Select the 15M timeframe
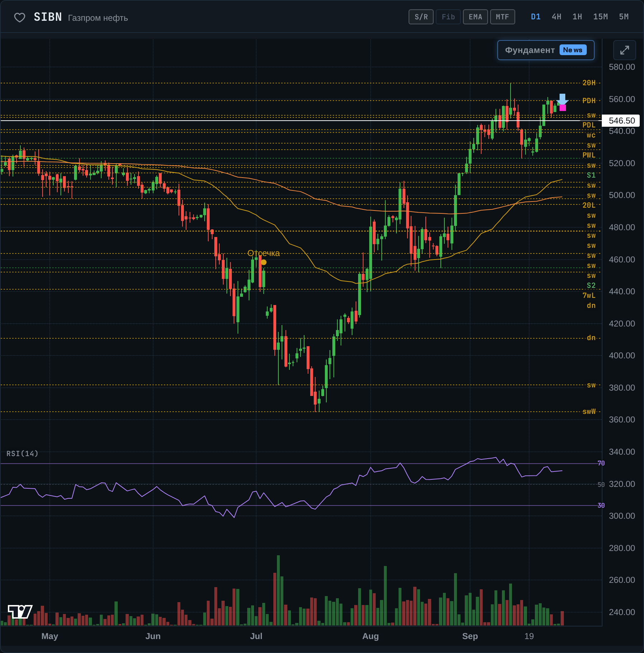This screenshot has width=644, height=653. [600, 17]
